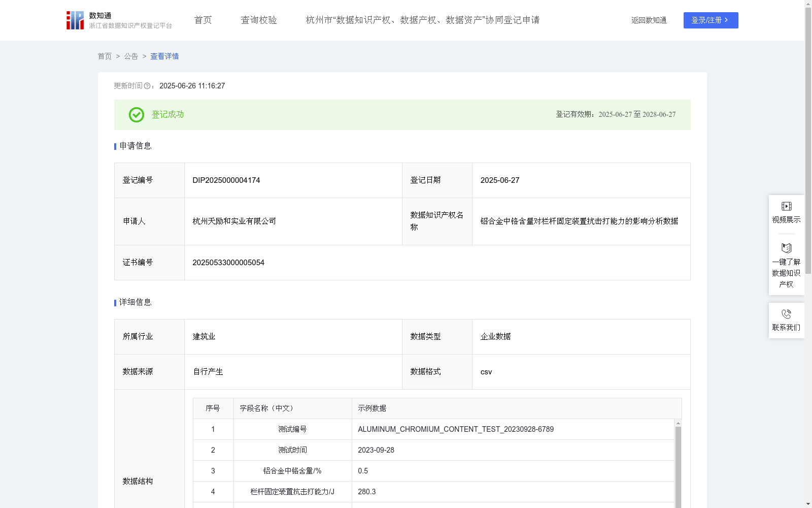Click the help icon beside 更新时间
812x508 pixels.
coord(147,86)
